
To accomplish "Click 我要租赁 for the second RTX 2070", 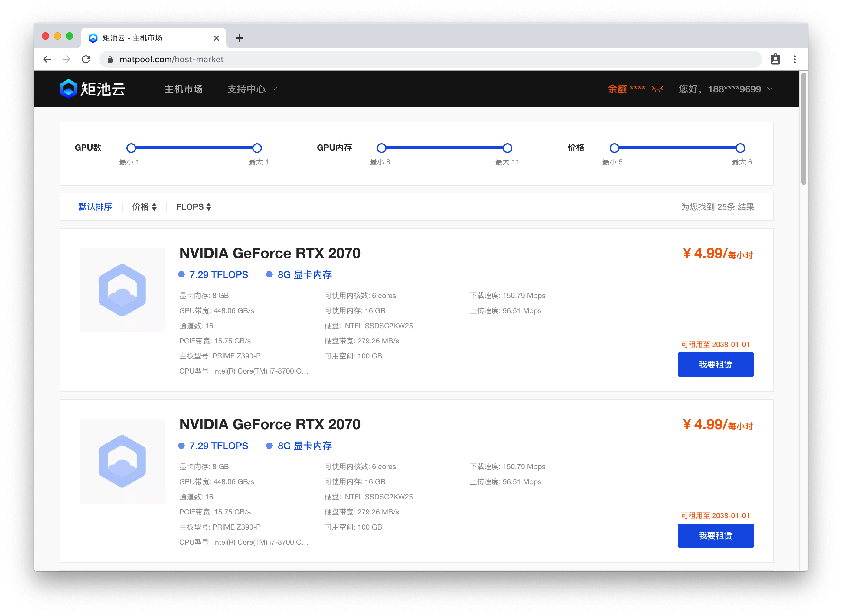I will (715, 536).
